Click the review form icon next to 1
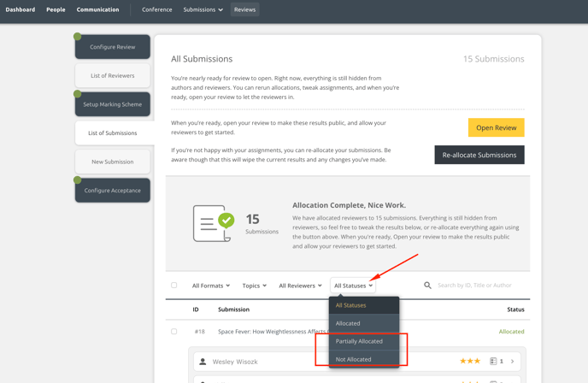Screen dimensions: 588x383 tap(494, 362)
